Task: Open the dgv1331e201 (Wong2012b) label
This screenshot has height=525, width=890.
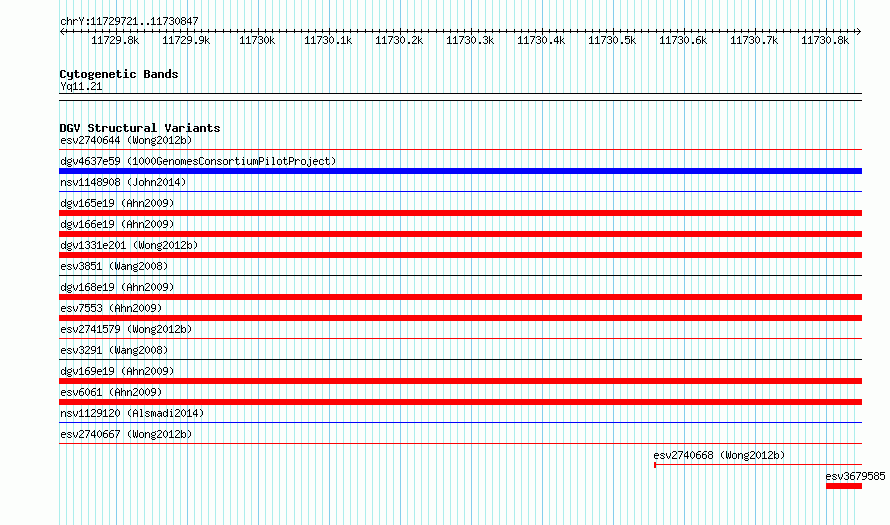Action: 129,245
